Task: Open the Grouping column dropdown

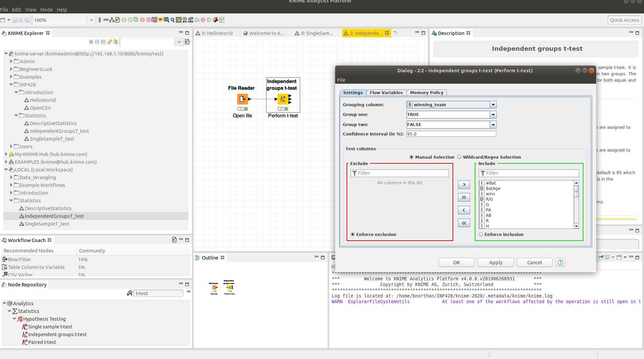Action: pyautogui.click(x=493, y=105)
